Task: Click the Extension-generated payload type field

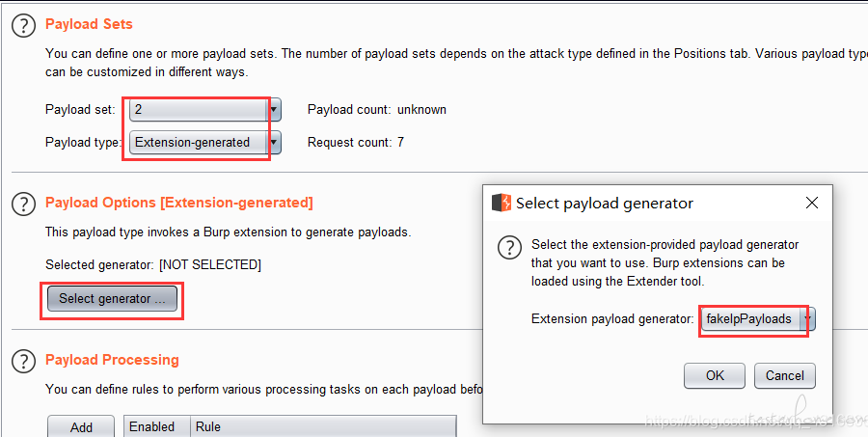Action: 199,143
